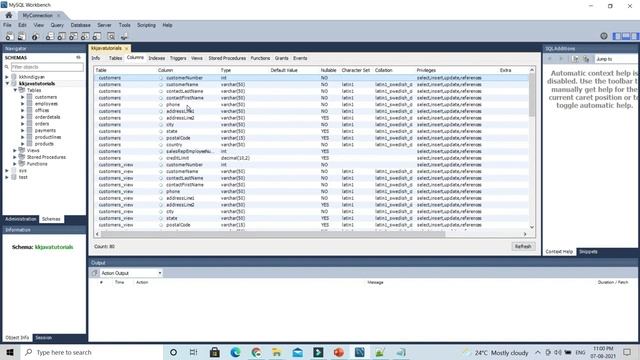
Task: Switch to the Grants tab
Action: click(281, 58)
